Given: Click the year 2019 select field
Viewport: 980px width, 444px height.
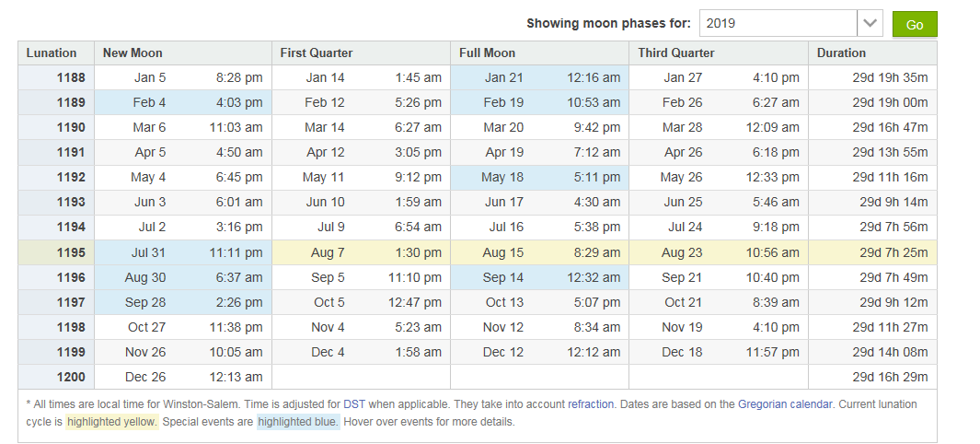Looking at the screenshot, I should [x=790, y=23].
